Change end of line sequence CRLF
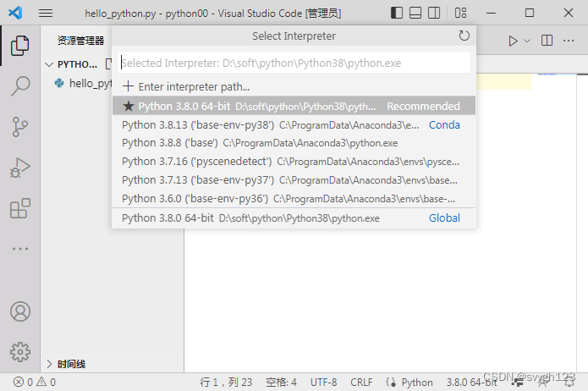This screenshot has width=588, height=391. (x=361, y=382)
